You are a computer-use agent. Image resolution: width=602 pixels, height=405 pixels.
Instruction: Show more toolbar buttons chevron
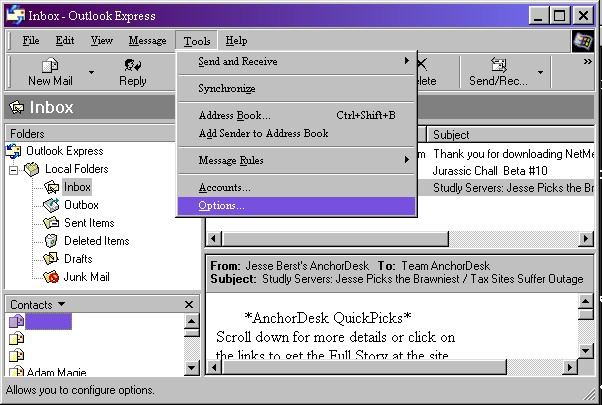(587, 61)
